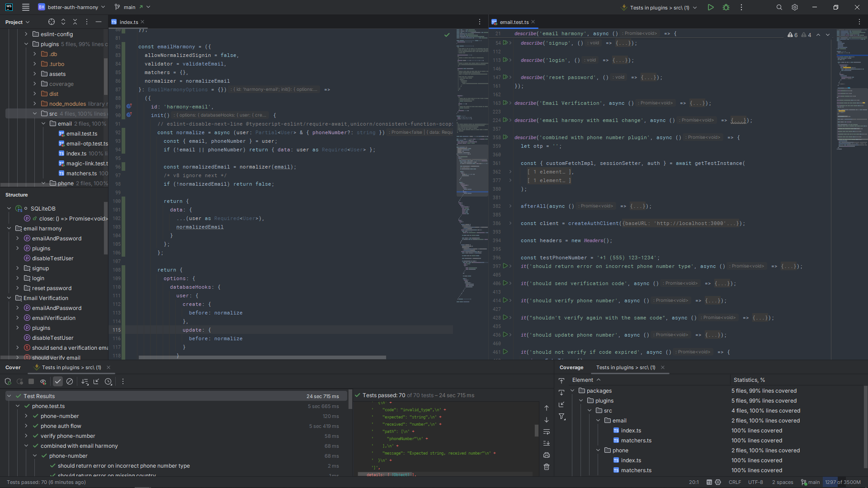Collapse phone.test.ts test results
The image size is (868, 488).
click(x=17, y=406)
